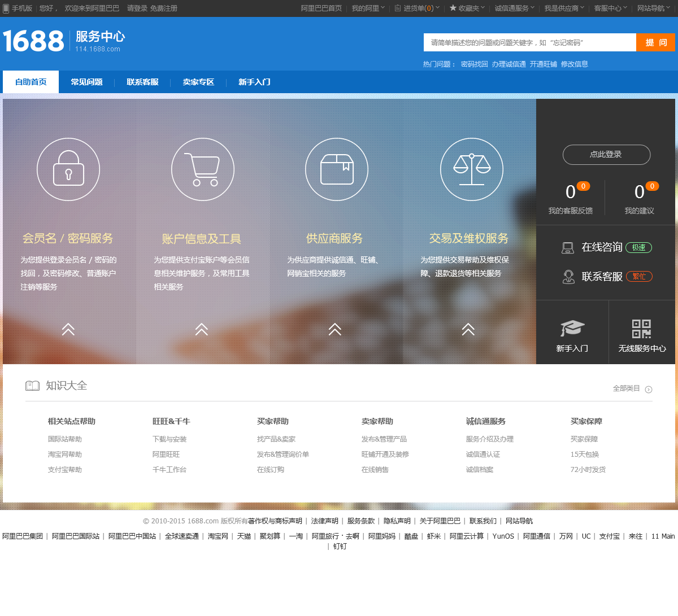The image size is (678, 616).
Task: Expand the 会员名/密码服务 double chevron
Action: pyautogui.click(x=68, y=329)
